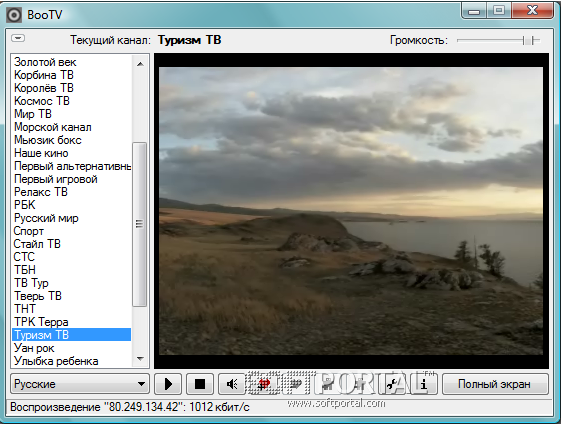Click the channel list scroll-up arrow

coord(140,64)
